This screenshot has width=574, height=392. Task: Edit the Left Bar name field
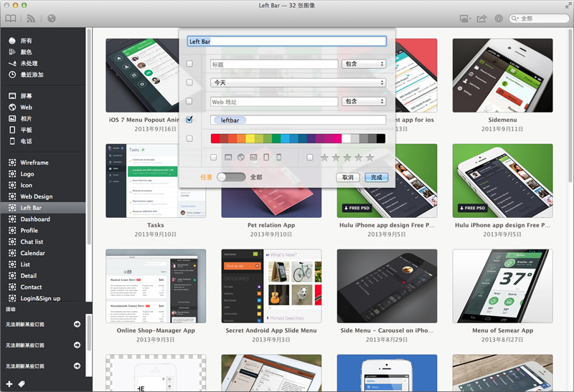point(286,42)
